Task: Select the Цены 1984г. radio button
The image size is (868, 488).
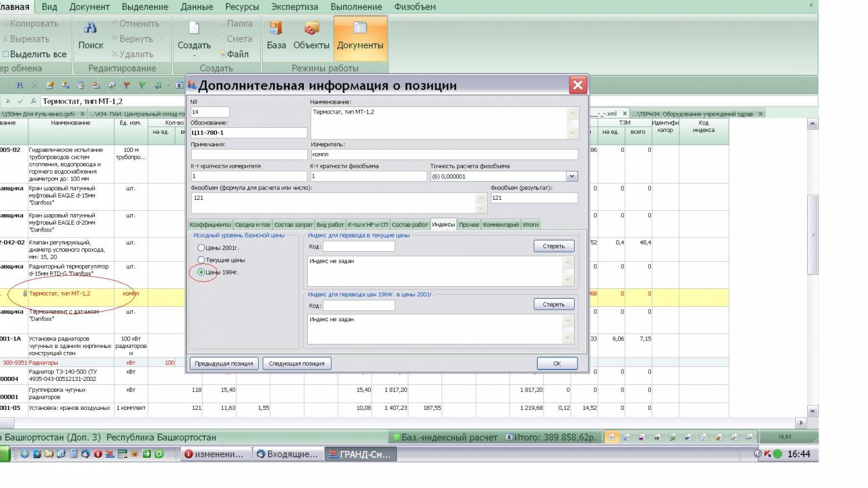Action: 201,272
